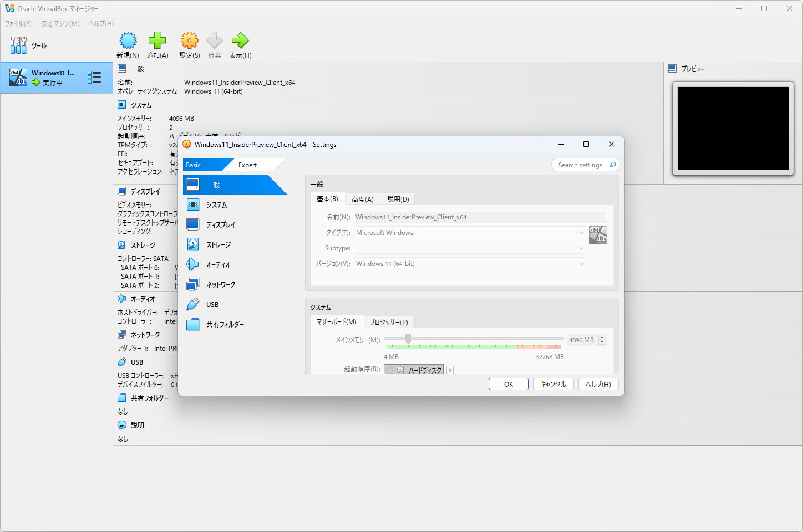Viewport: 803px width, 532px height.
Task: Click the Search settings field
Action: coord(585,165)
